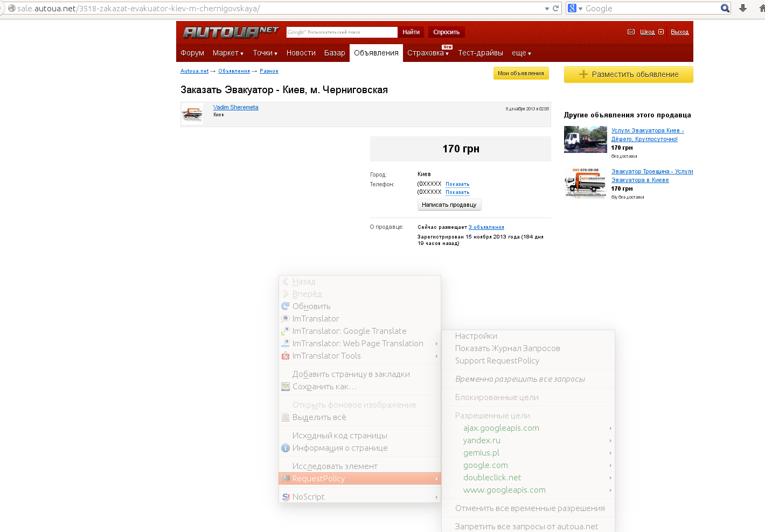Click the AUTOUA.NET site logo
This screenshot has height=532, width=765.
pyautogui.click(x=231, y=32)
